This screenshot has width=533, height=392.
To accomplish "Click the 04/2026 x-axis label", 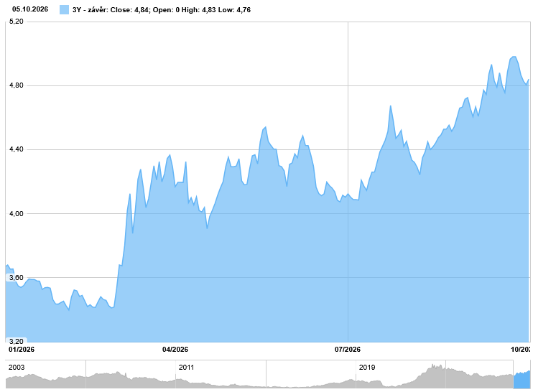I will tap(175, 349).
